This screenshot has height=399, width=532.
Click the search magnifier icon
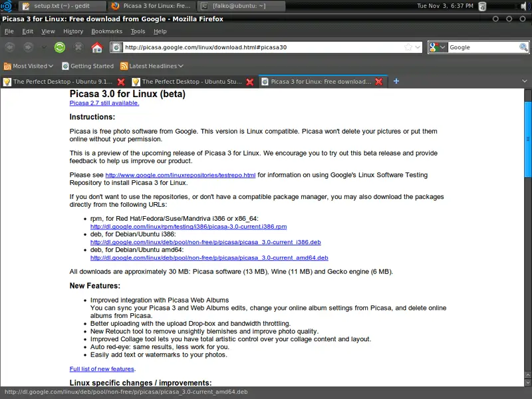click(x=523, y=47)
